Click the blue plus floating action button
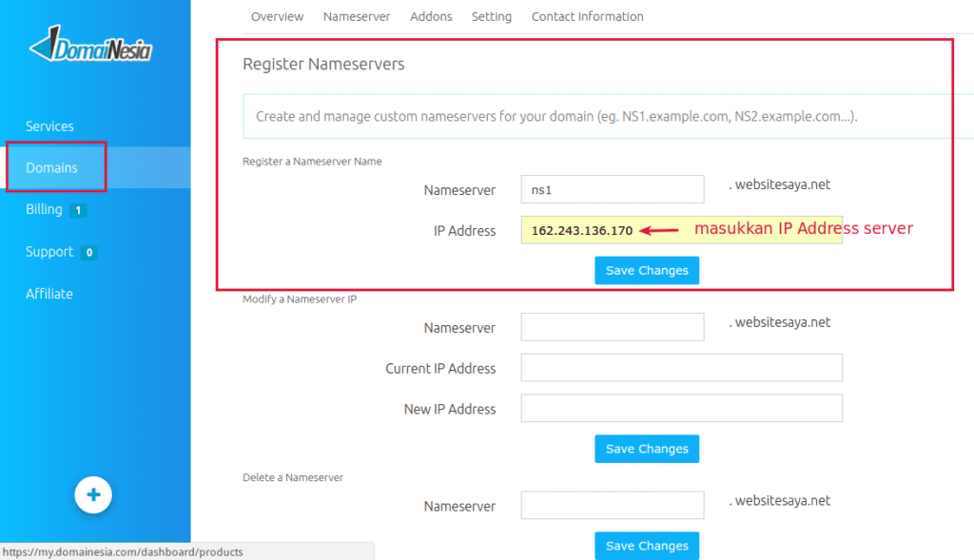This screenshot has height=560, width=974. point(92,494)
